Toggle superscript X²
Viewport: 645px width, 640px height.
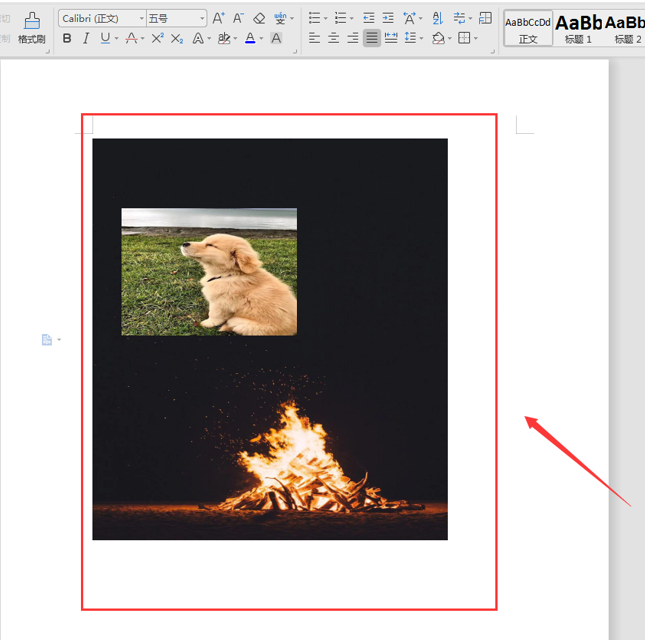click(157, 38)
